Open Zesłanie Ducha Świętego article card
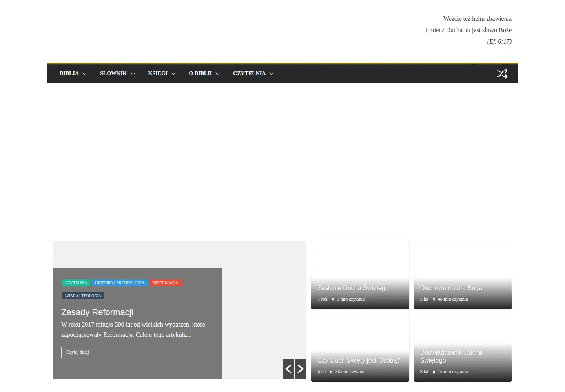Image resolution: width=565 pixels, height=392 pixels. click(360, 275)
